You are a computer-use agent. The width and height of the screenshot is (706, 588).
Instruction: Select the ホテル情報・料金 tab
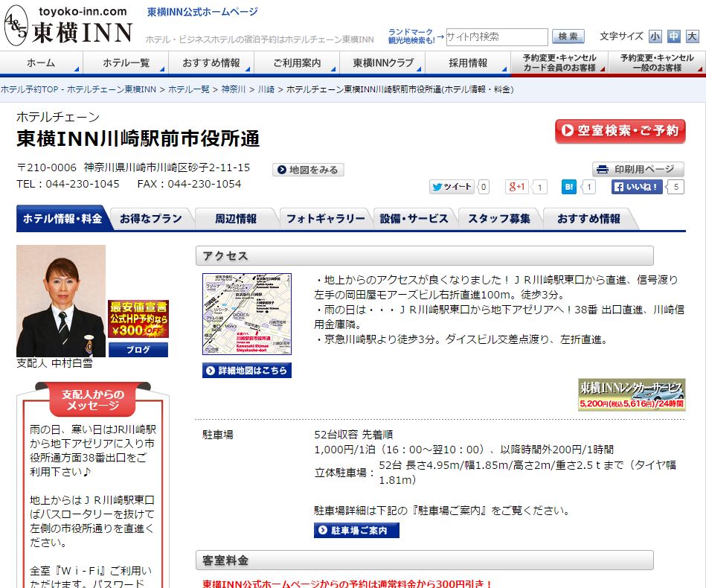coord(62,219)
